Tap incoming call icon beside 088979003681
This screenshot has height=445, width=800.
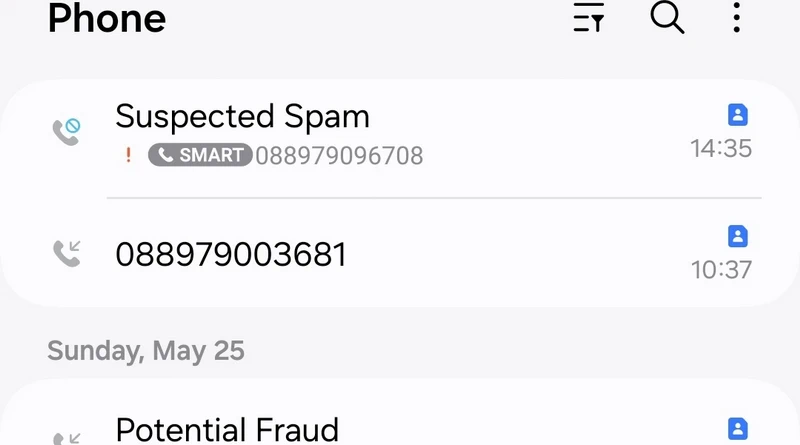[67, 253]
